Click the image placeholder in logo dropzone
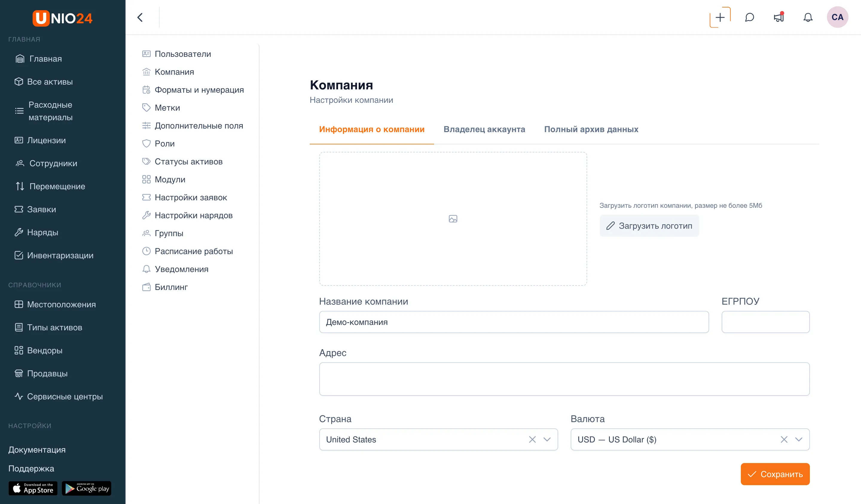 click(x=453, y=219)
